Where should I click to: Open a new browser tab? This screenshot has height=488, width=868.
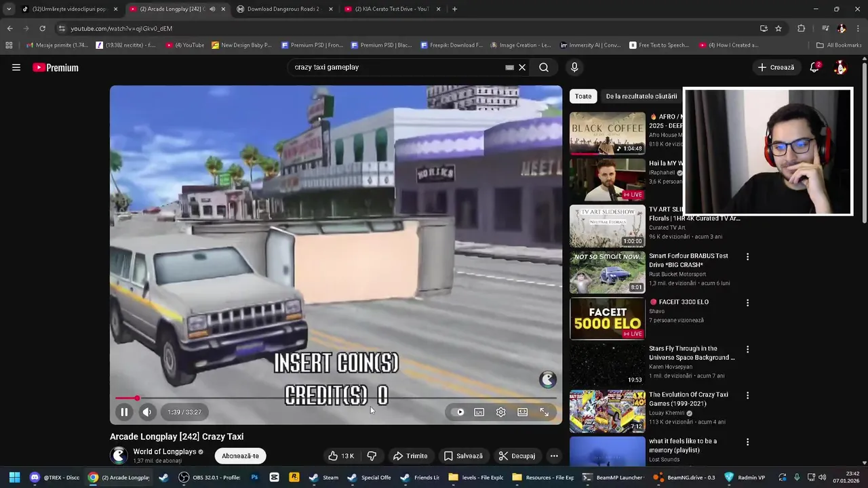click(454, 9)
